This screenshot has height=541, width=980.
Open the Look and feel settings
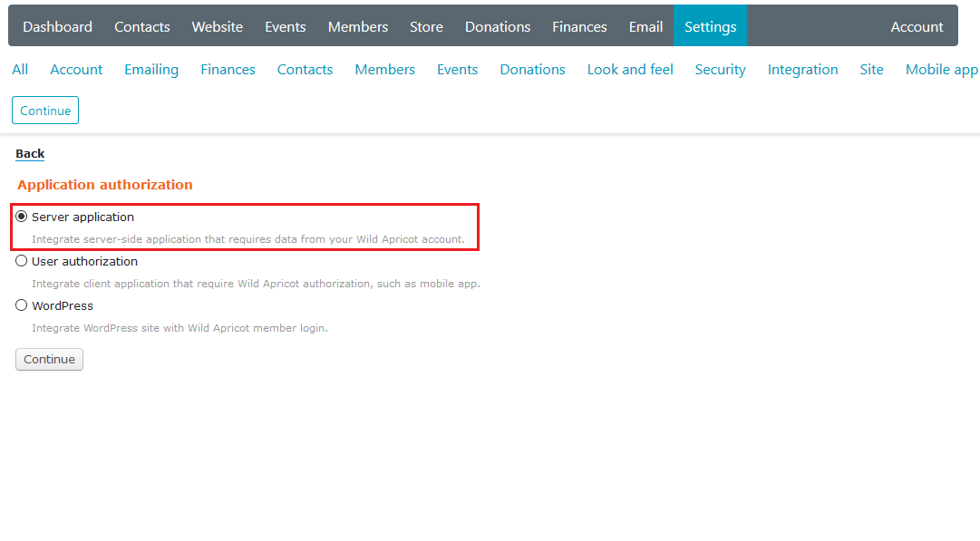point(629,69)
